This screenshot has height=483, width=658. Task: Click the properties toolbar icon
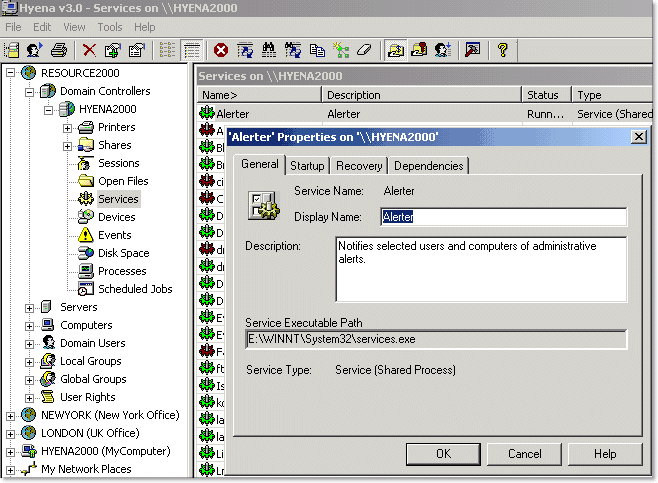tap(136, 50)
